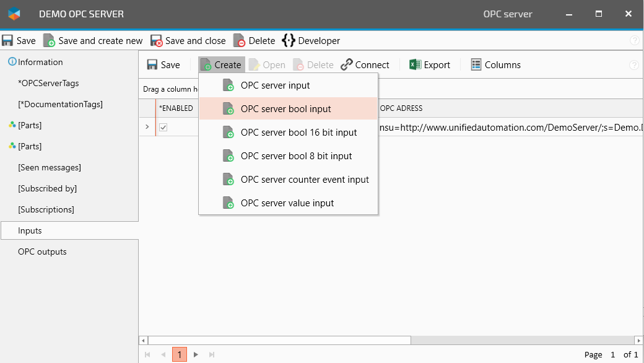Open the Columns chooser icon

point(476,65)
